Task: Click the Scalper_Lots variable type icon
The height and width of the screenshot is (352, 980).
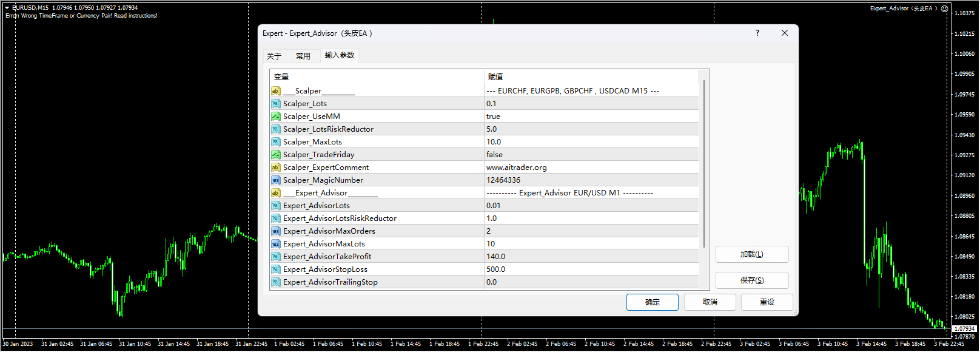Action: click(x=275, y=104)
